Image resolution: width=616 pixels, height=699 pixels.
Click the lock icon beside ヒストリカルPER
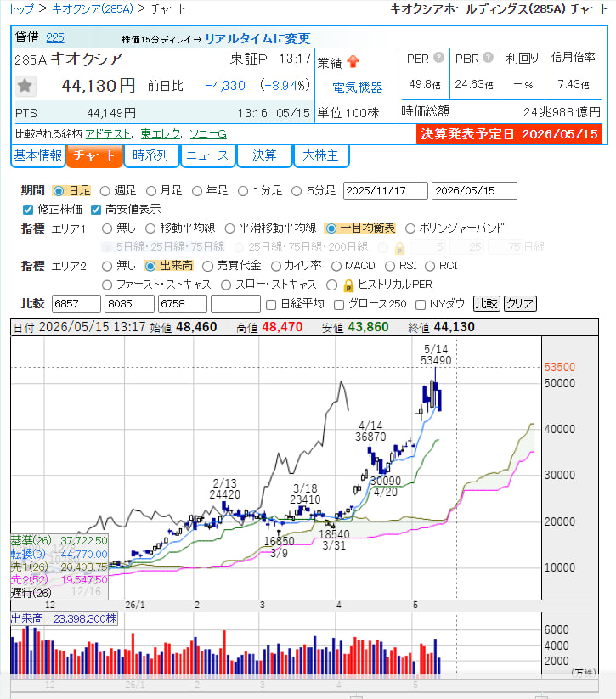(348, 285)
